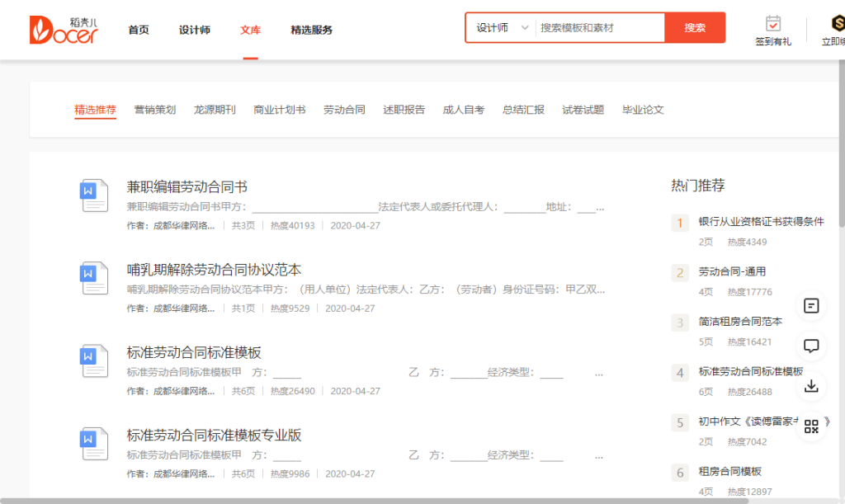Select the 劳动合同 category tab
The width and height of the screenshot is (845, 504).
pos(344,110)
